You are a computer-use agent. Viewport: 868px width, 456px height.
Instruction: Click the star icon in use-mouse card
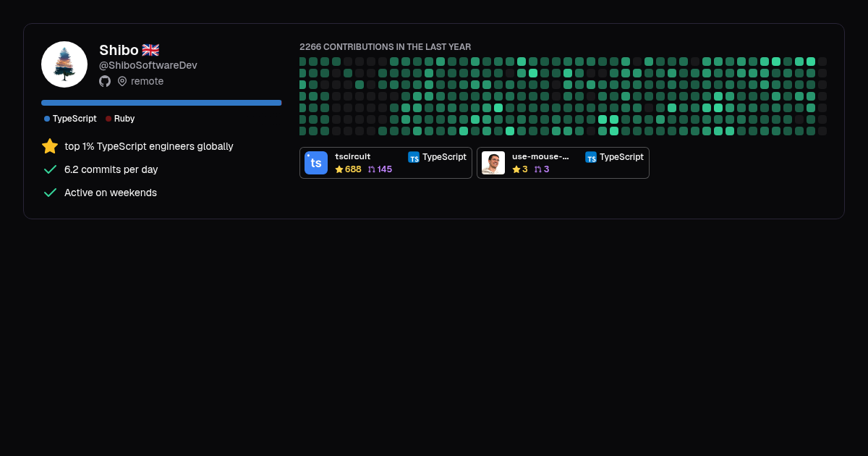click(x=516, y=169)
